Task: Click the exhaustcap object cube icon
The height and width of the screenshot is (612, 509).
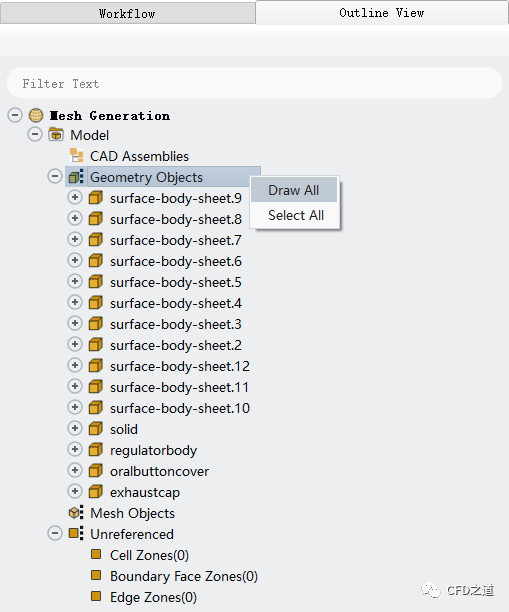Action: 96,492
